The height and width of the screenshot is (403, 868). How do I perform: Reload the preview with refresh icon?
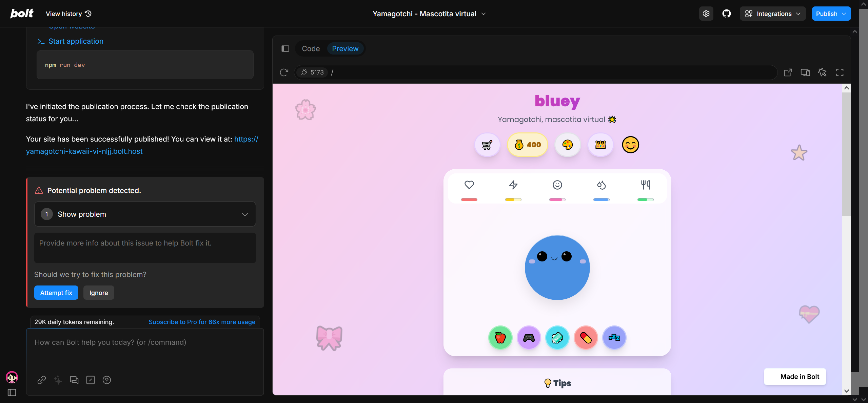pos(284,72)
